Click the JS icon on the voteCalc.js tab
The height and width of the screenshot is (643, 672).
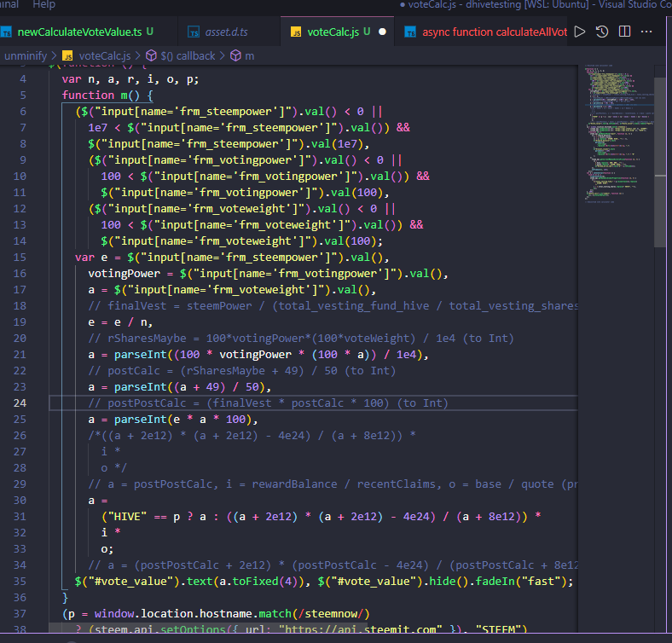tap(296, 32)
